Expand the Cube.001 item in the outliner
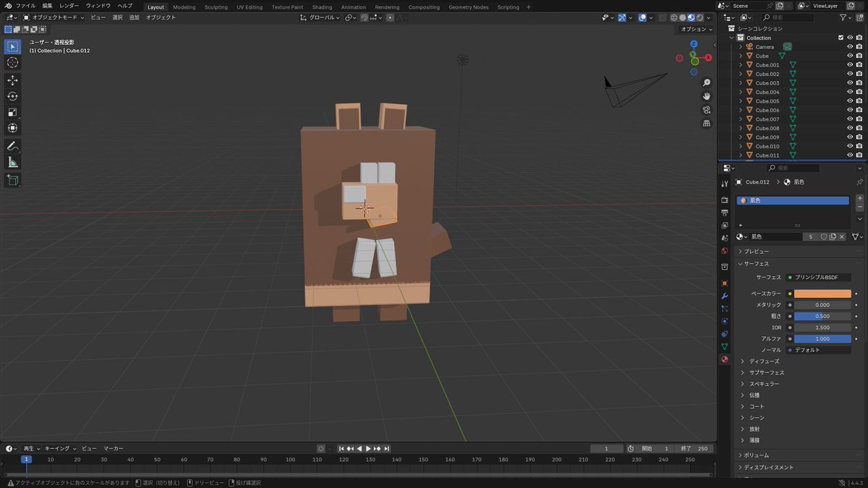 click(741, 64)
